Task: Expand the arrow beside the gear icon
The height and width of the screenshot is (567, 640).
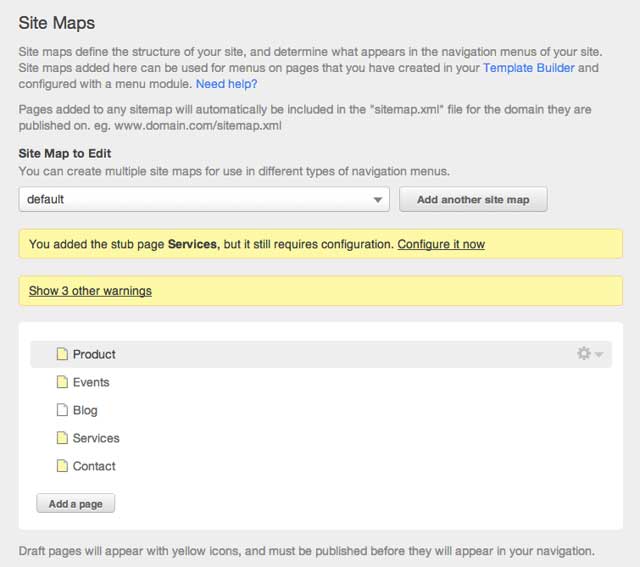Action: (x=599, y=355)
